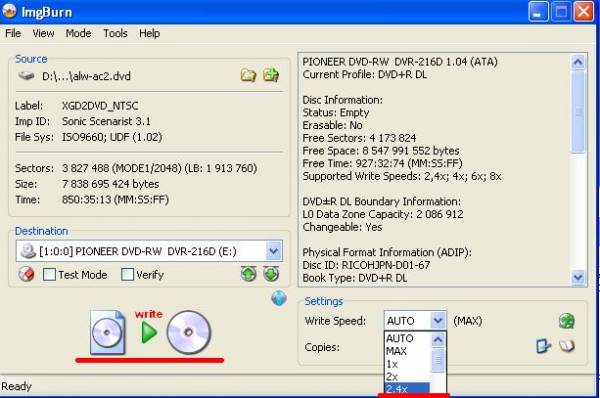Click the green up-arrow tray icon
The height and width of the screenshot is (398, 600).
tap(248, 274)
